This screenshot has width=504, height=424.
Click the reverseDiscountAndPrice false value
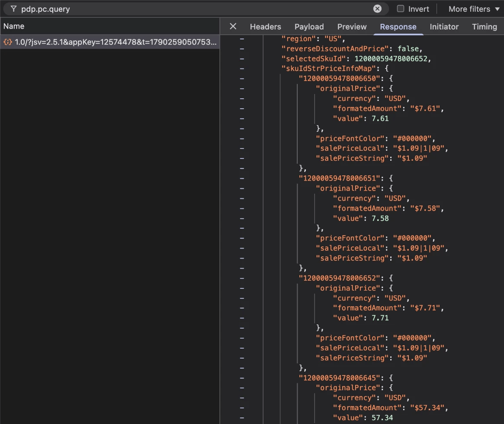coord(408,49)
